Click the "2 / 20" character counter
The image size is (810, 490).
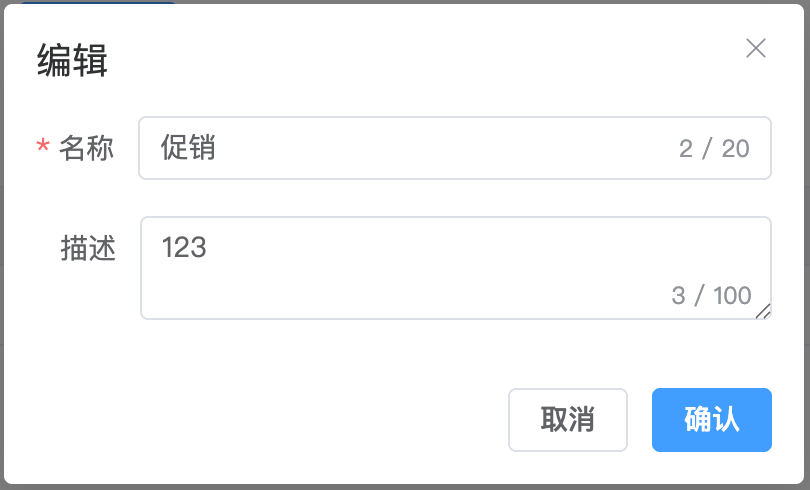pyautogui.click(x=713, y=149)
